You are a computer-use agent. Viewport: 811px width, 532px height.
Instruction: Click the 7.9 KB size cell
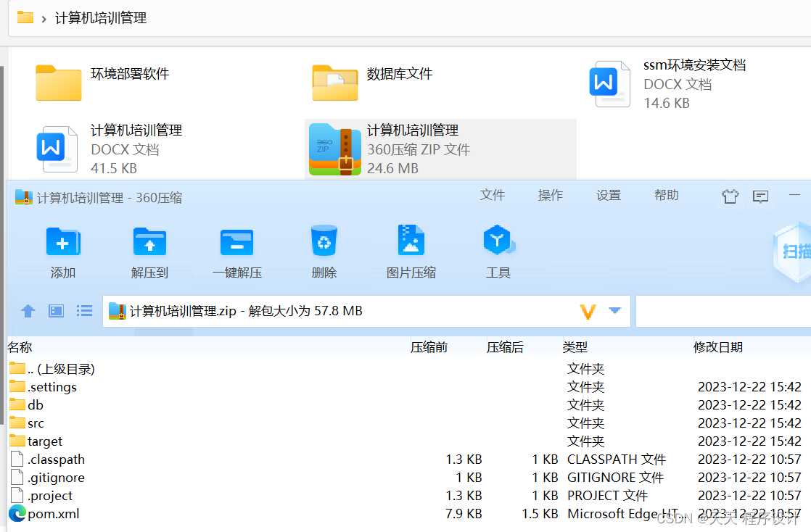click(464, 513)
